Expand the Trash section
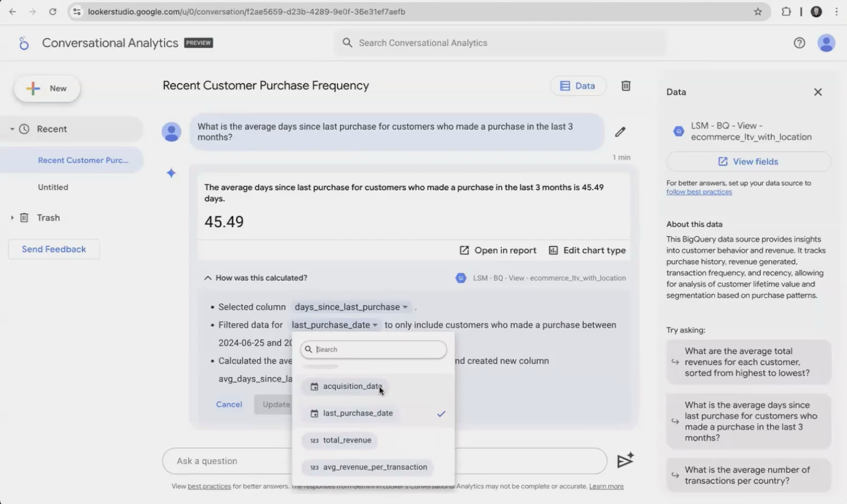Viewport: 847px width, 504px height. pos(12,217)
